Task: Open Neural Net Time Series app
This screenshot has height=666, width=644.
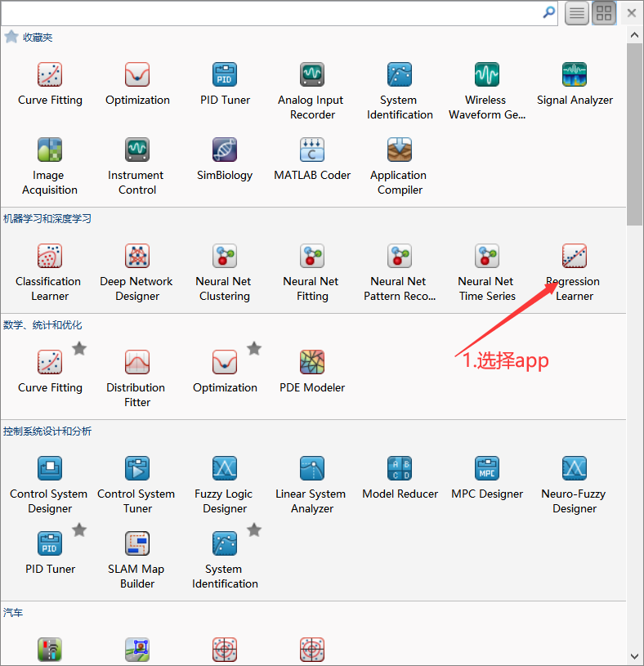Action: click(487, 273)
